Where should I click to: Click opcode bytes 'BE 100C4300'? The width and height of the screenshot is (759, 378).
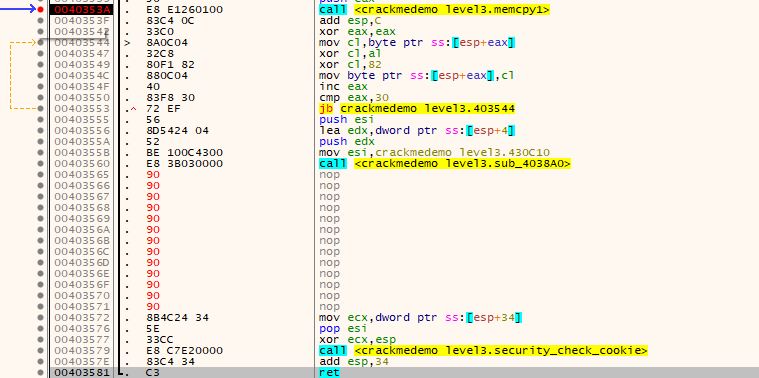184,152
